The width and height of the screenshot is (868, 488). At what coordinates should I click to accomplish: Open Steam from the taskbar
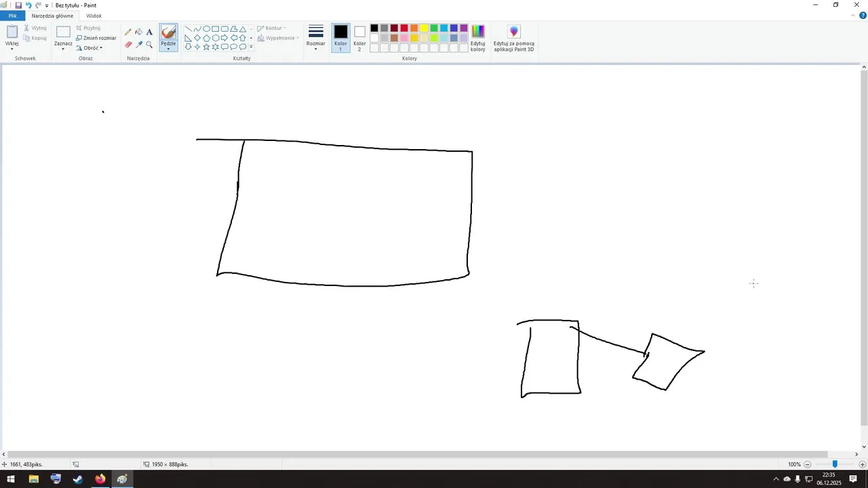click(78, 479)
